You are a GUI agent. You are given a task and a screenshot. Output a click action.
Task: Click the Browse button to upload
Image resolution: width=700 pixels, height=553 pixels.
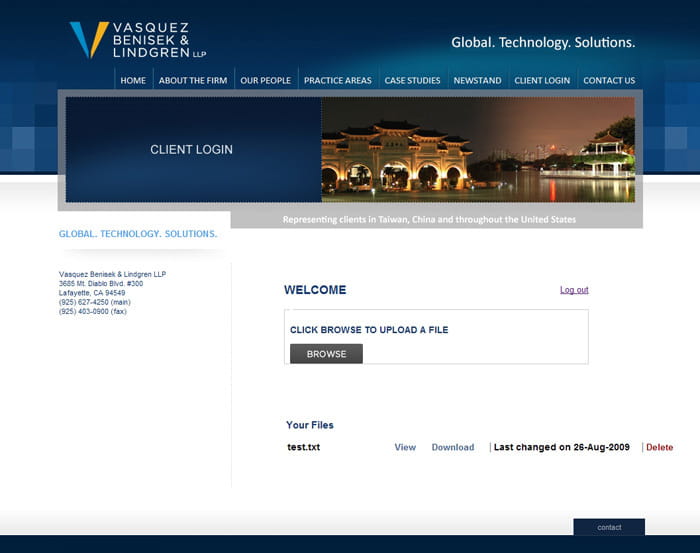tap(326, 353)
